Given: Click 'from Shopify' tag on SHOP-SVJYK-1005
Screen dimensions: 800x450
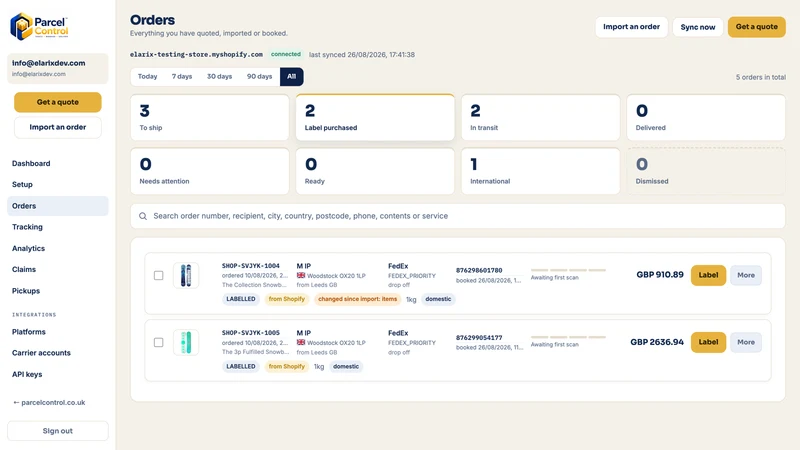Looking at the screenshot, I should pos(287,366).
